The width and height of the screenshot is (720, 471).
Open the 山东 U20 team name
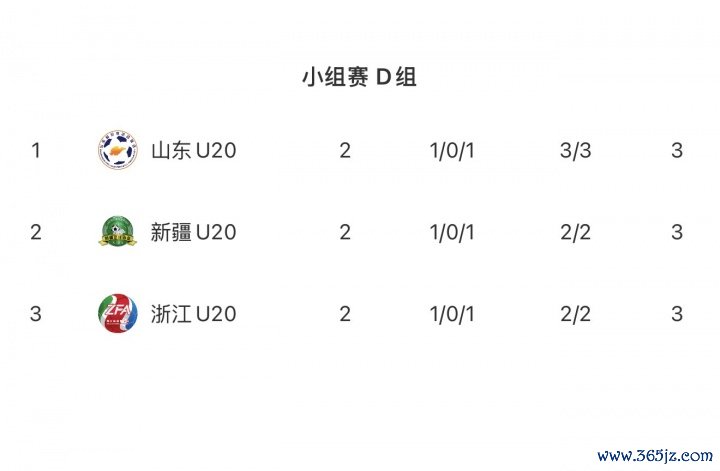[x=193, y=151]
